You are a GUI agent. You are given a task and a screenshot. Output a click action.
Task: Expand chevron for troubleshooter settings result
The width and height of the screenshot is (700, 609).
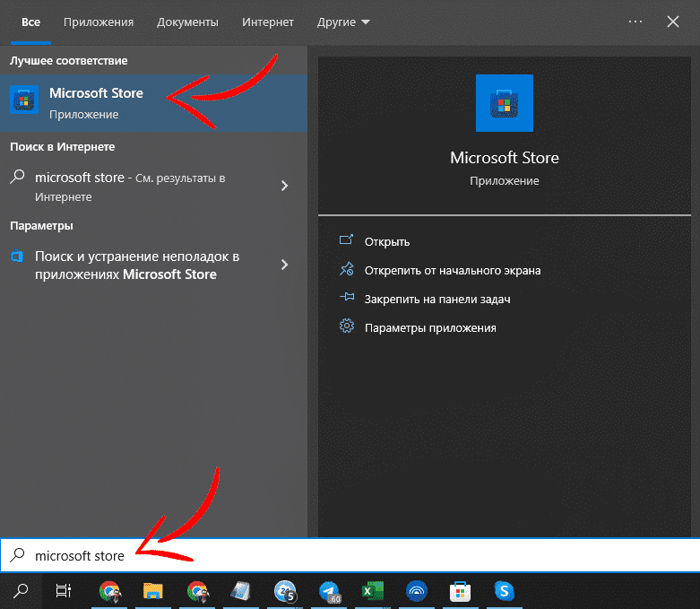tap(284, 265)
